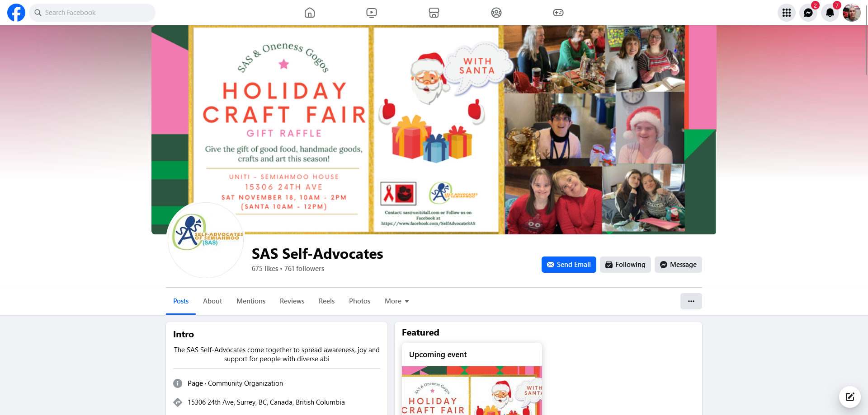868x415 pixels.
Task: Click the Search Facebook field
Action: point(92,13)
